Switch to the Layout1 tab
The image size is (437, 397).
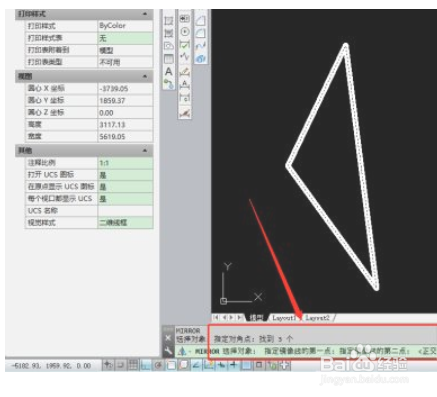click(284, 318)
